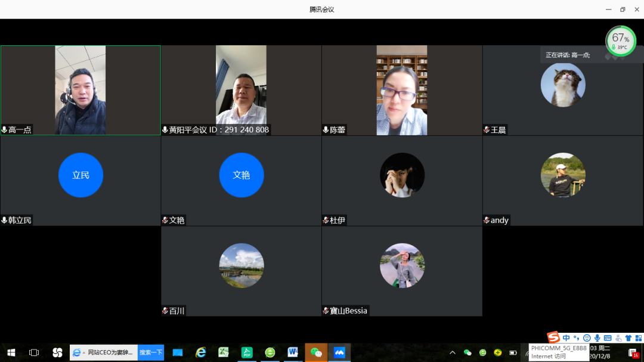644x362 pixels.
Task: Click the microphone icon beside 高一点
Action: click(5, 130)
